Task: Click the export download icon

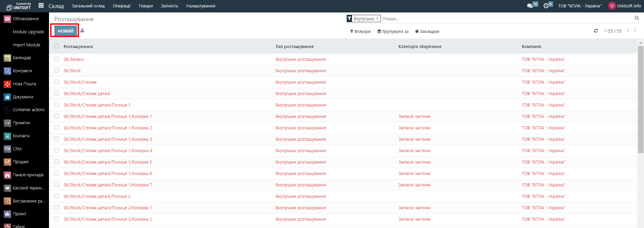Action: coord(82,31)
